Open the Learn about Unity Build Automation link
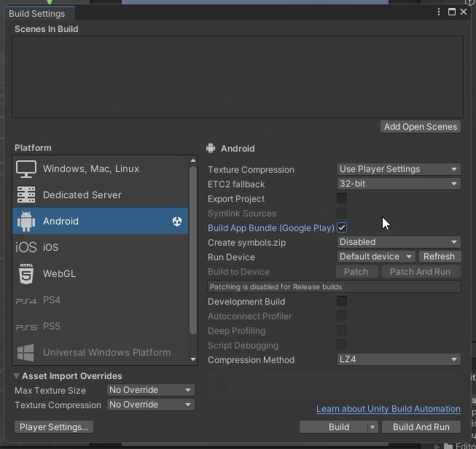The width and height of the screenshot is (476, 449). [x=388, y=409]
